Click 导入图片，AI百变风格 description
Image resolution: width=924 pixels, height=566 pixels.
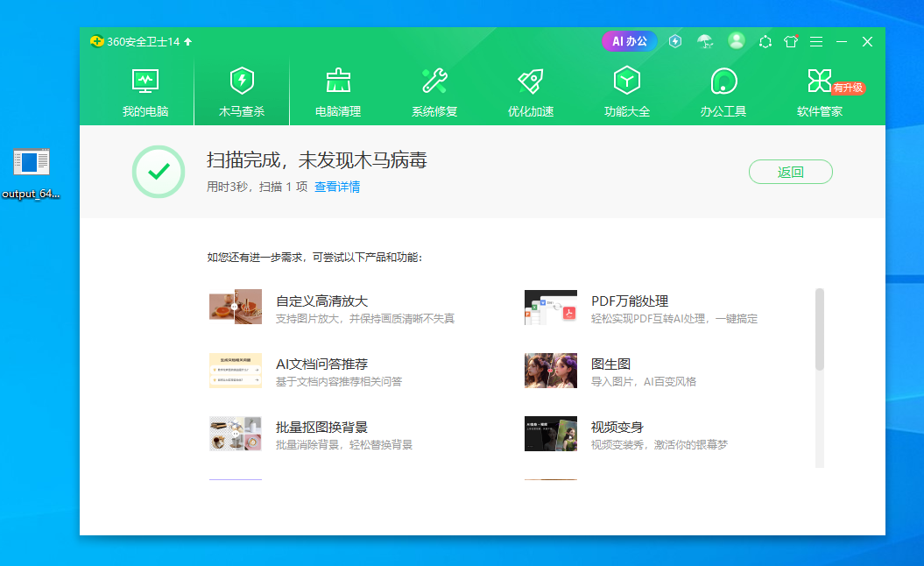[x=644, y=382]
